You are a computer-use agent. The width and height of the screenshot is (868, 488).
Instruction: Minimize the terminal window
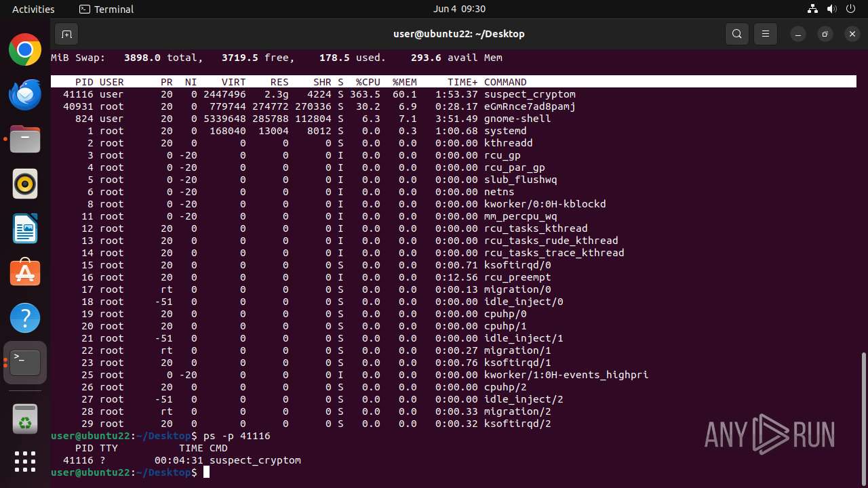[x=799, y=34]
